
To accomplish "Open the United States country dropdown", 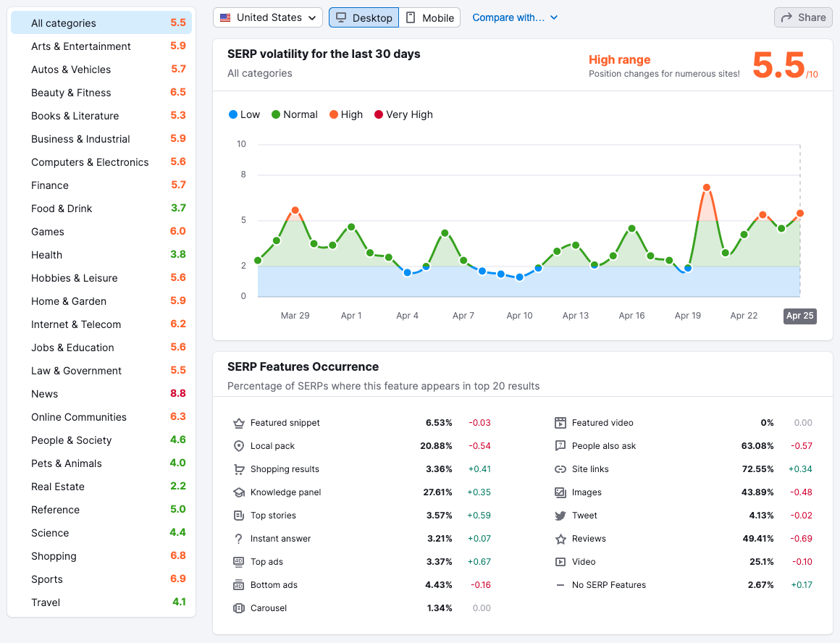I will click(x=267, y=17).
